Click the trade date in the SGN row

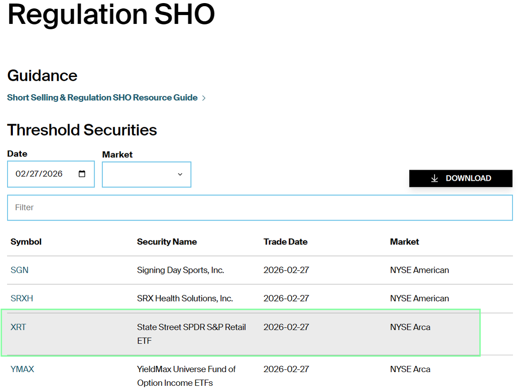pos(286,270)
